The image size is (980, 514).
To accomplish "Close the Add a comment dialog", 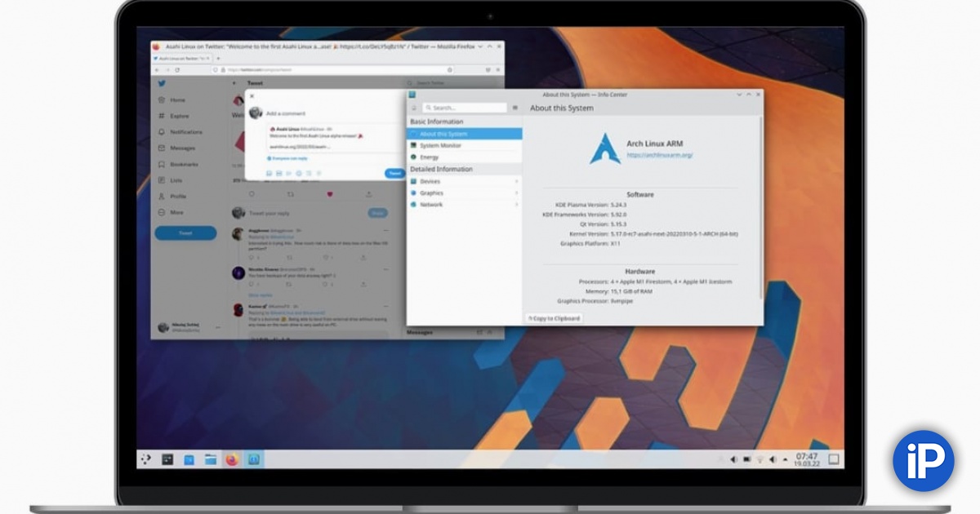I will (x=252, y=96).
